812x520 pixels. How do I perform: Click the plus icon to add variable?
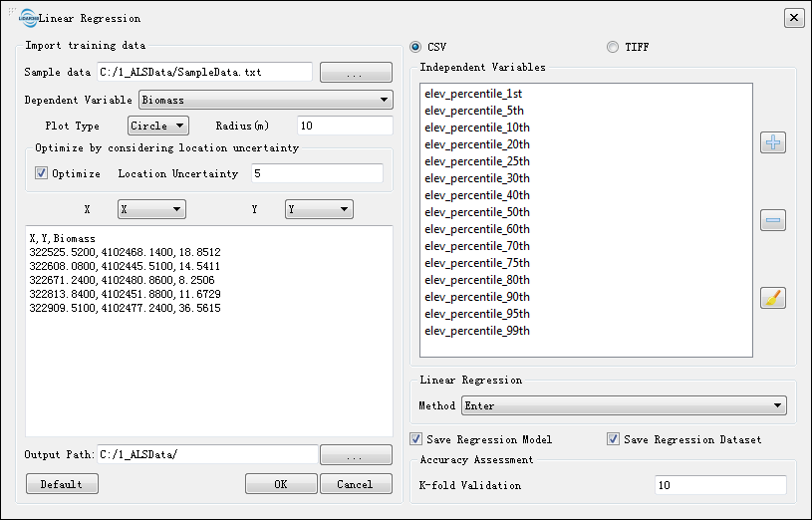(x=773, y=142)
